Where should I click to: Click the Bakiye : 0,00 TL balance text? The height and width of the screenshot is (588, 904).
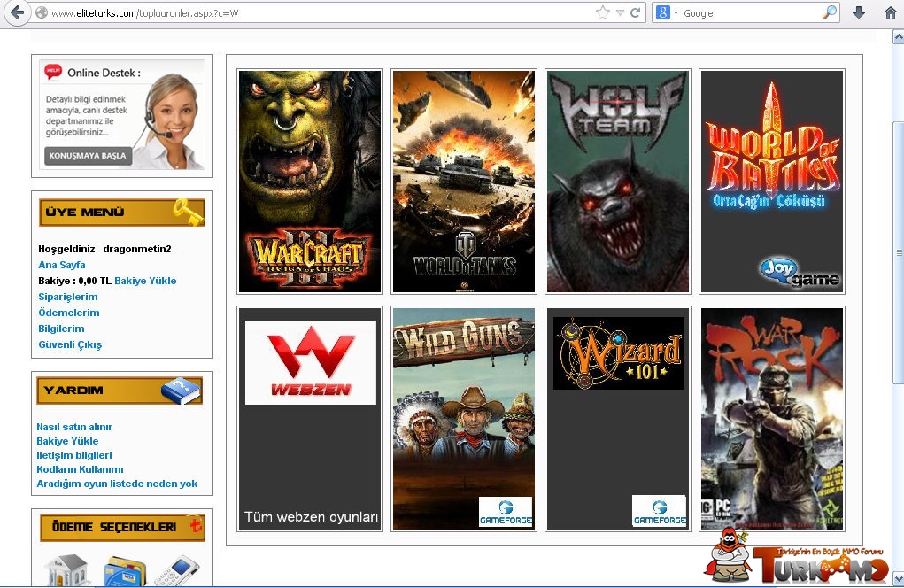point(75,281)
